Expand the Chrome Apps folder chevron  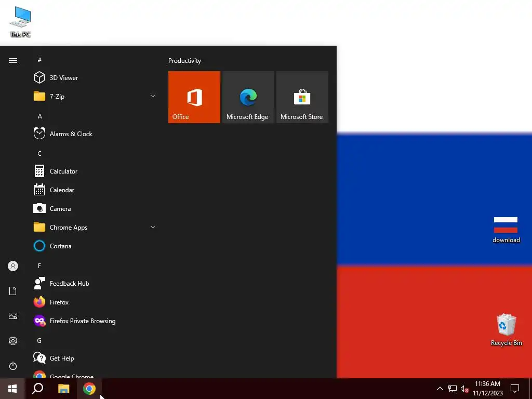[153, 228]
